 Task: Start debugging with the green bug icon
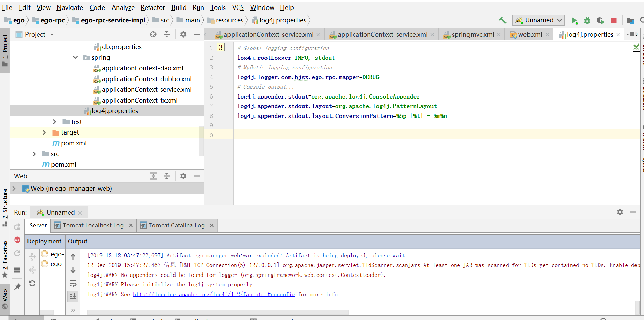pyautogui.click(x=587, y=21)
